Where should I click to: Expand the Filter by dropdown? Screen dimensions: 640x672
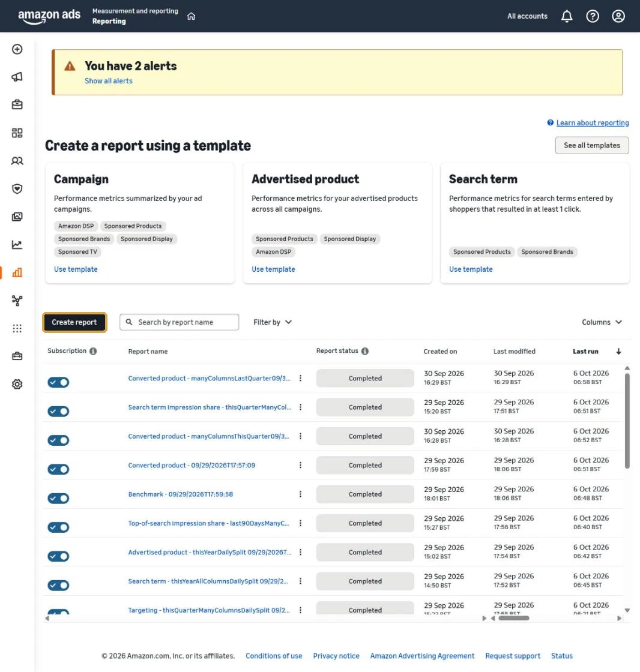click(x=273, y=322)
